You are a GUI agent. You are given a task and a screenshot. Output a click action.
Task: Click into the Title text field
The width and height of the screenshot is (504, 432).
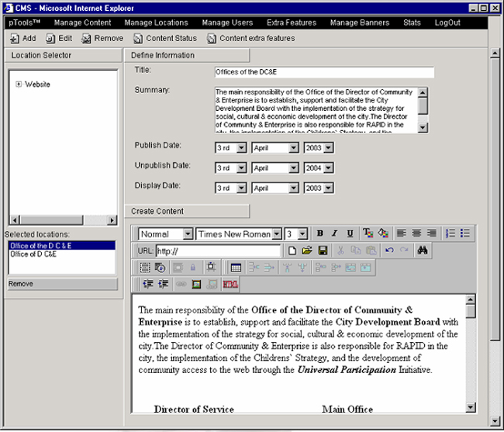point(323,72)
